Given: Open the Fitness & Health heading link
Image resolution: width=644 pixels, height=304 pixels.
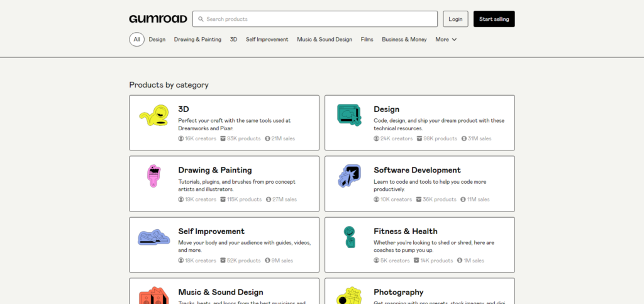Looking at the screenshot, I should point(405,231).
